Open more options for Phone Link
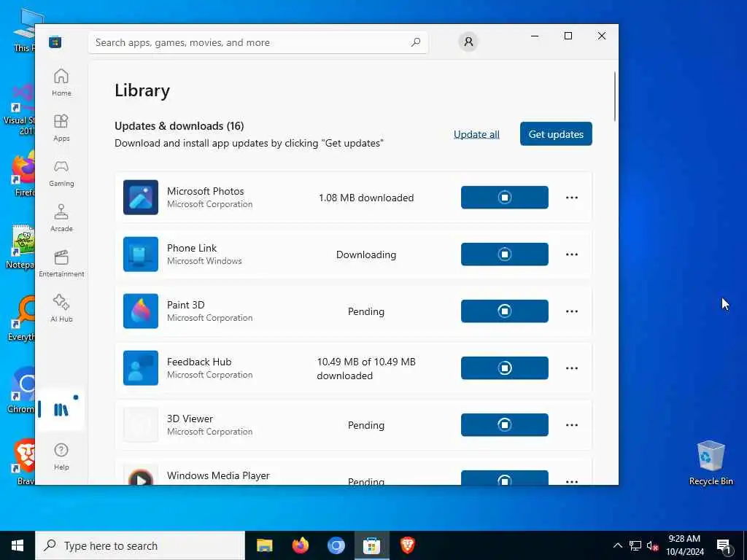 point(572,254)
